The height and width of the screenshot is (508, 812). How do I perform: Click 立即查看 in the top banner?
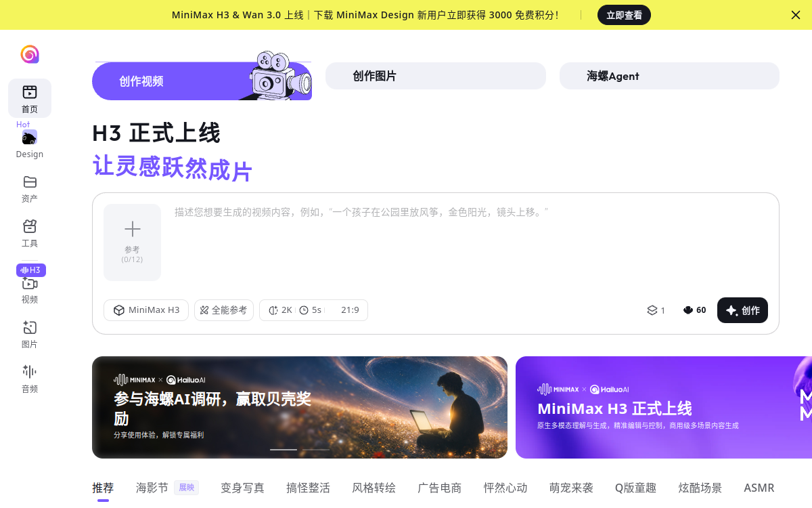click(624, 15)
